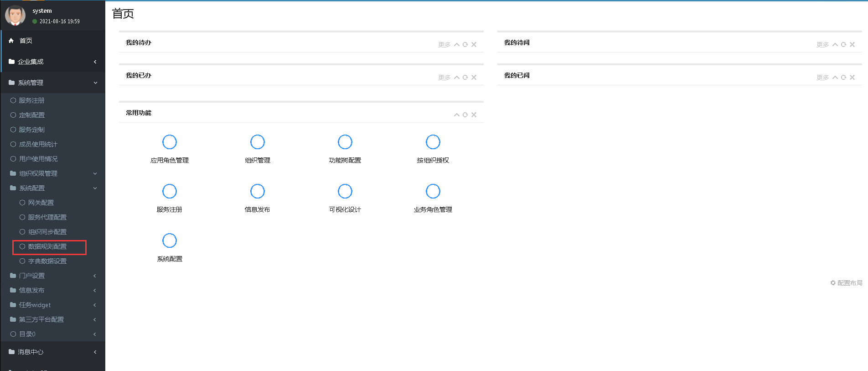This screenshot has height=371, width=868.
Task: Open the 配置布局 layout settings
Action: 847,283
